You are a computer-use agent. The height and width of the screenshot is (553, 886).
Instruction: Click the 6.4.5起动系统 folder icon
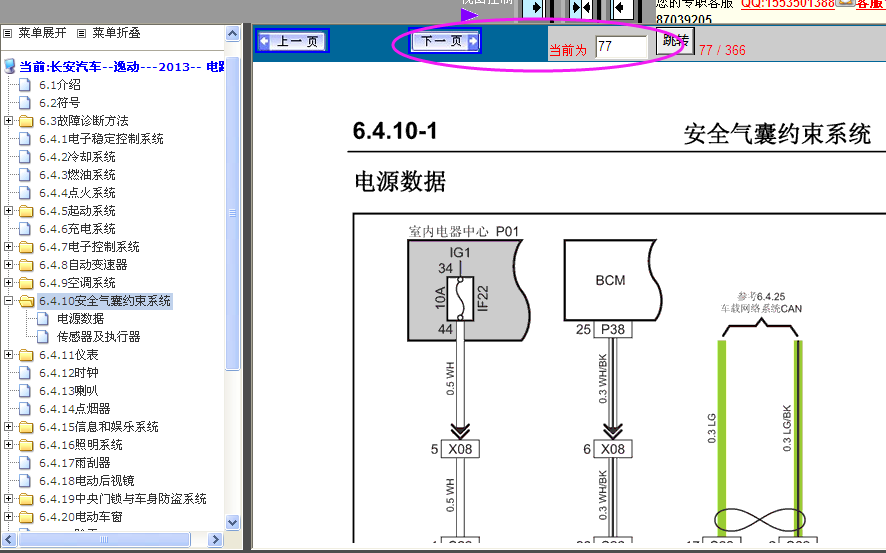[x=26, y=211]
